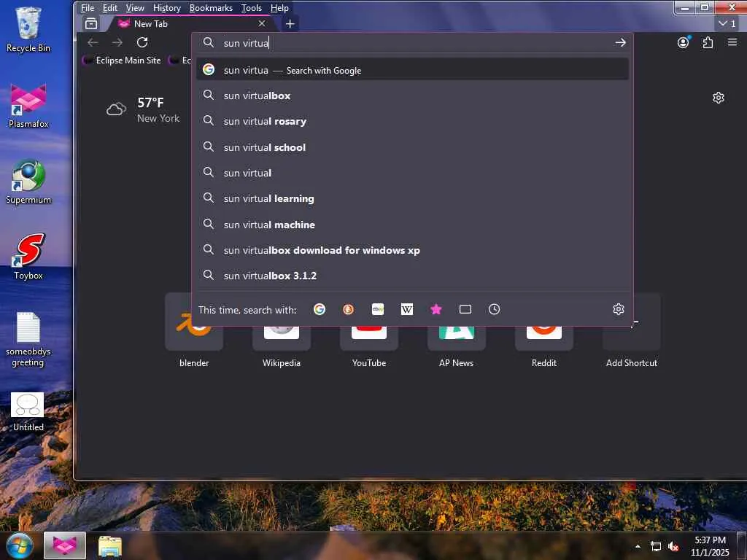Open the File menu

tap(88, 8)
